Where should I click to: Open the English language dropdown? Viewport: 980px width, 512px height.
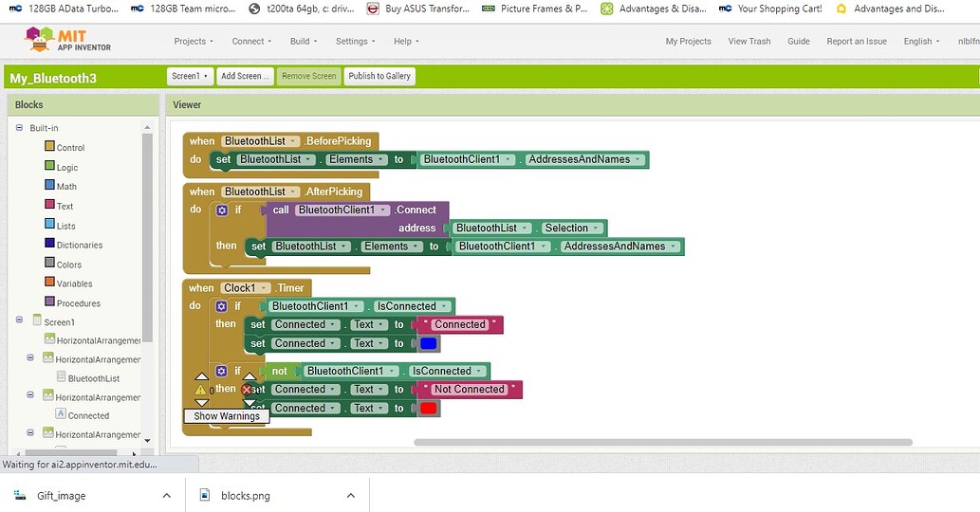[921, 41]
